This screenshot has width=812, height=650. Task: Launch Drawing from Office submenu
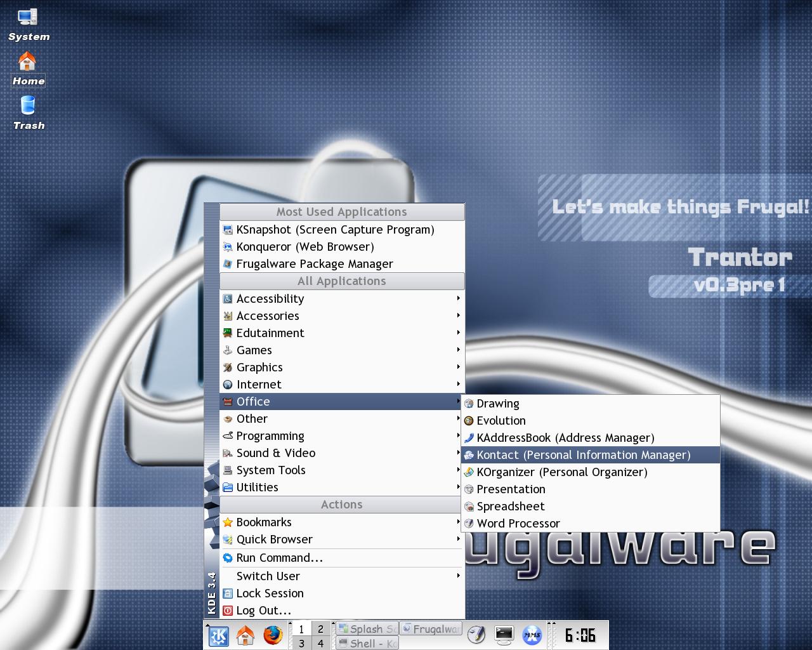tap(591, 404)
